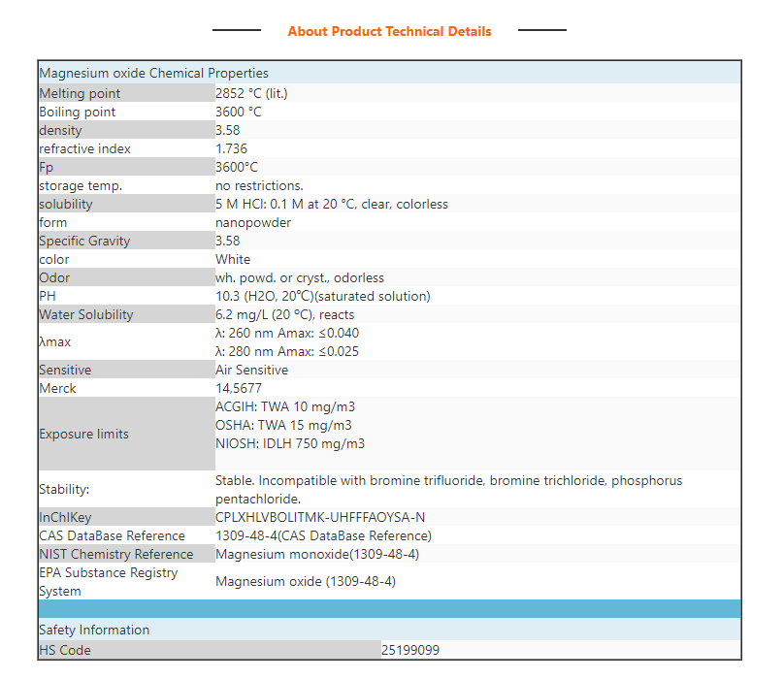This screenshot has height=679, width=784.
Task: Select the '5 M HCl: 0.1 M' solubility value
Action: [x=332, y=205]
